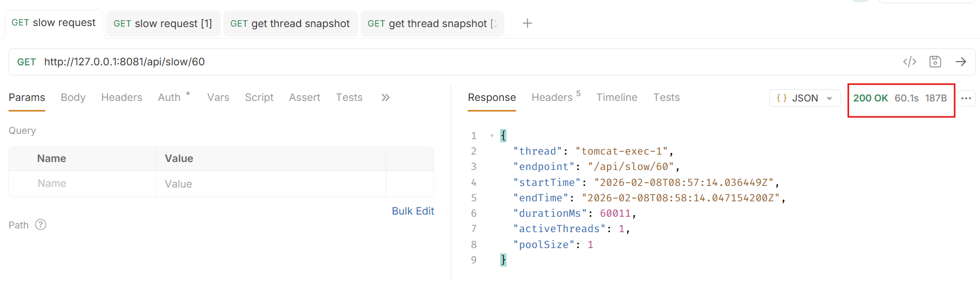Viewport: 980px width, 281px height.
Task: Open the request Headers tab
Action: (121, 97)
